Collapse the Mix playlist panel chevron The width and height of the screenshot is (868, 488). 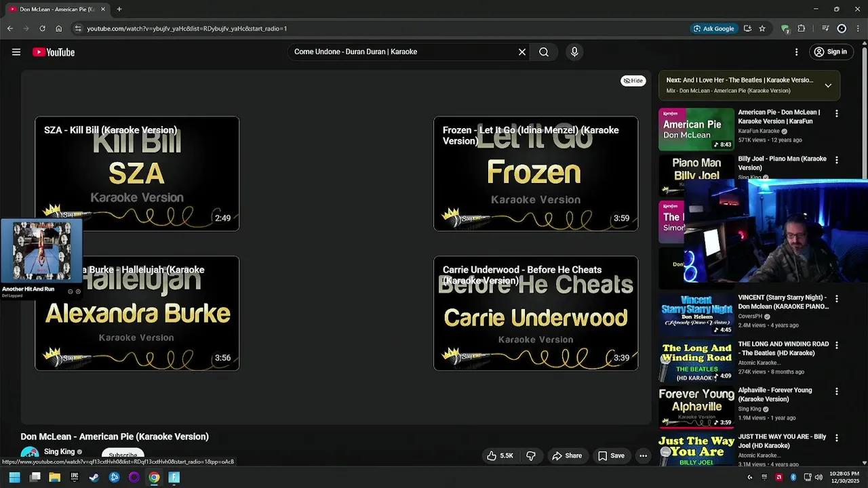828,85
